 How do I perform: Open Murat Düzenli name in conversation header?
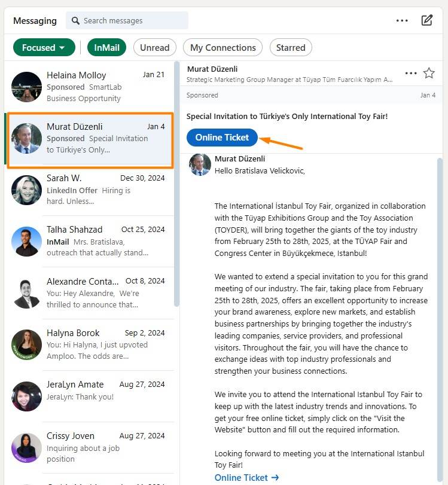[x=212, y=69]
